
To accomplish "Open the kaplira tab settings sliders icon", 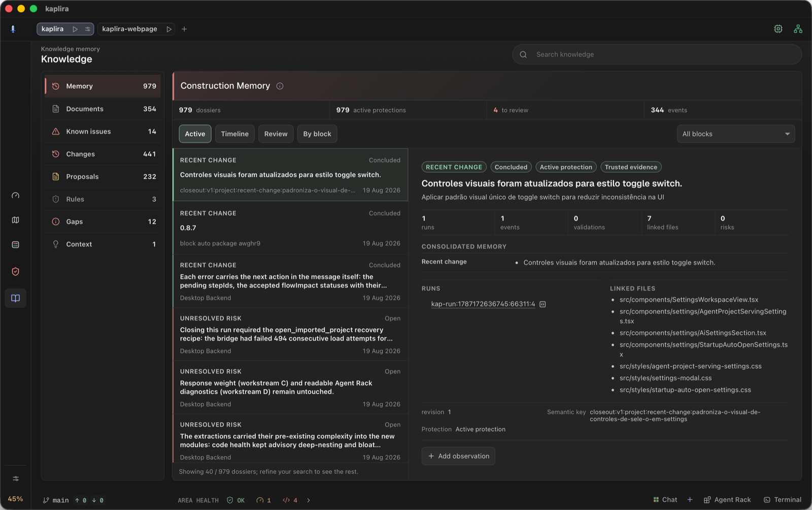I will (87, 29).
